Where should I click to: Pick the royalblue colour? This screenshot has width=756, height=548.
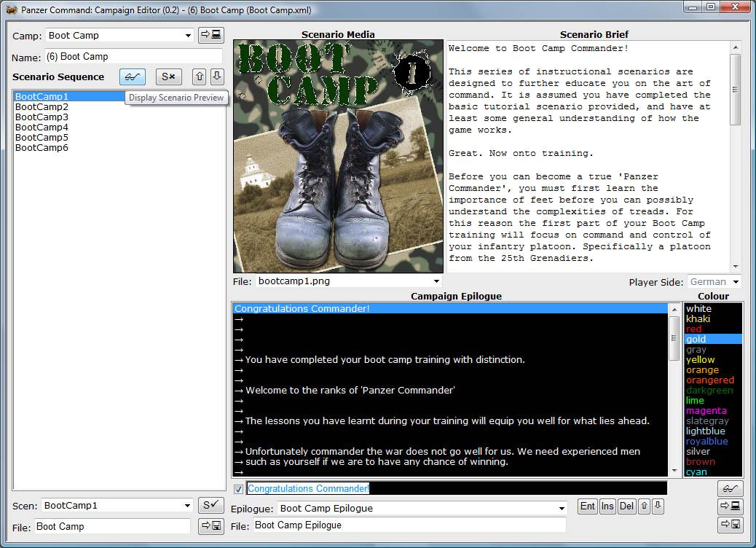(713, 441)
